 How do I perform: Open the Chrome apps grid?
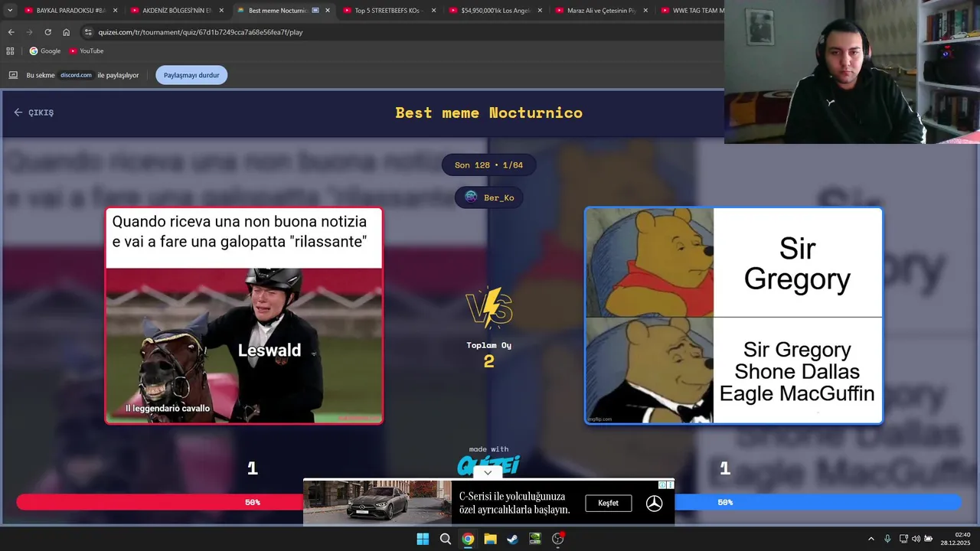coord(10,51)
